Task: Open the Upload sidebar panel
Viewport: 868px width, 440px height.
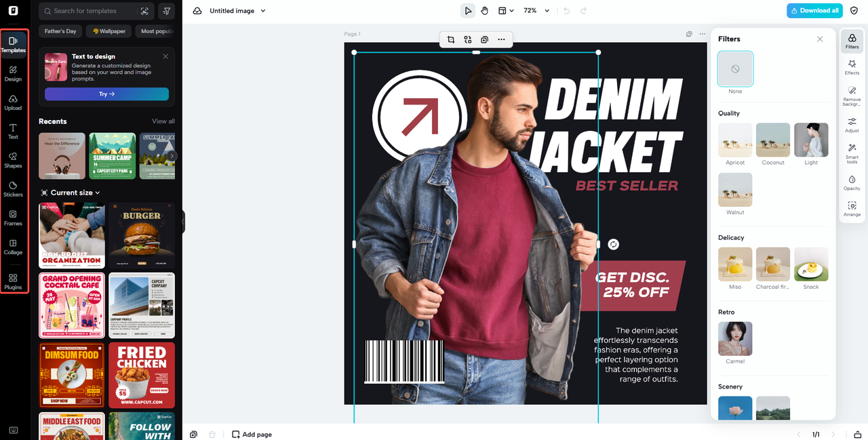Action: click(x=13, y=102)
